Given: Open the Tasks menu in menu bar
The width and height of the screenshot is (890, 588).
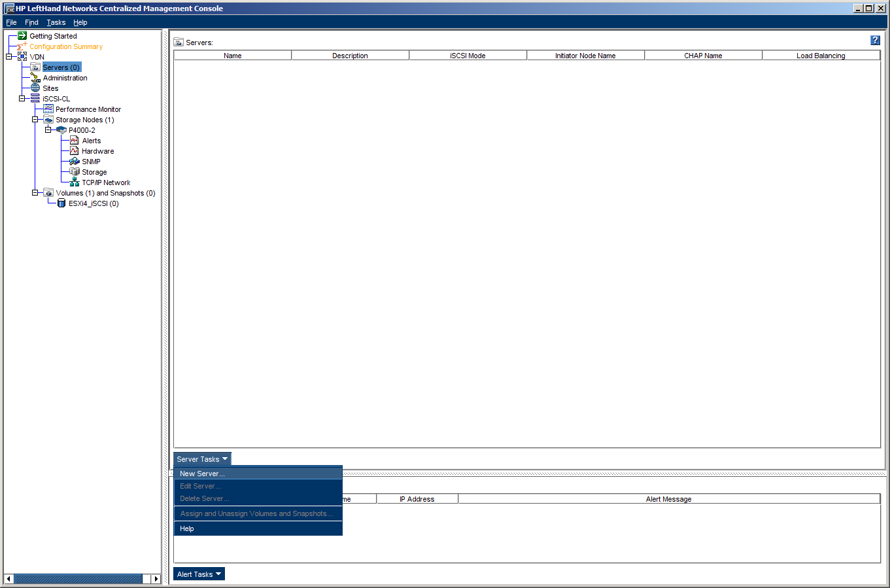Looking at the screenshot, I should (56, 22).
